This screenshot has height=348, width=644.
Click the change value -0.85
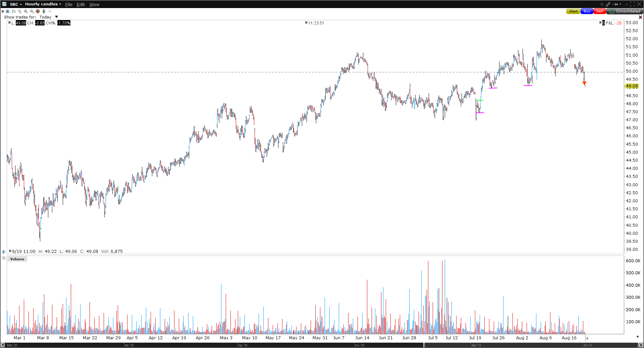click(40, 23)
